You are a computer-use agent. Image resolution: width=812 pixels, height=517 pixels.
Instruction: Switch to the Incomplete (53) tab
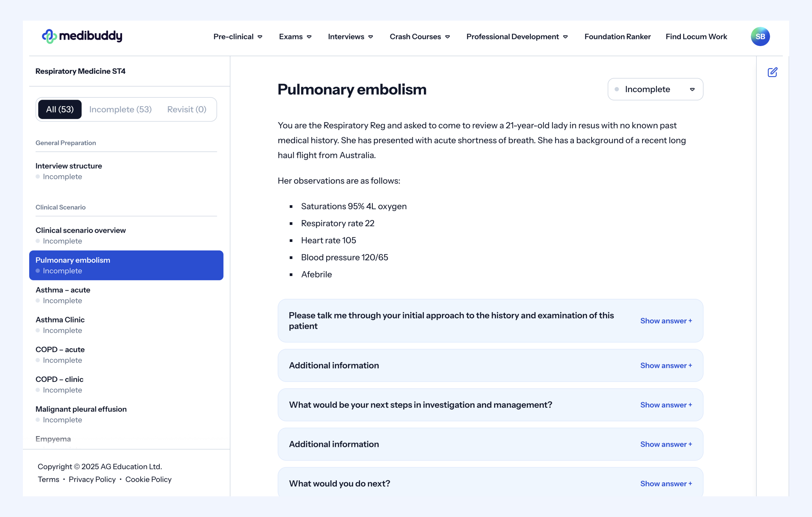(x=120, y=109)
